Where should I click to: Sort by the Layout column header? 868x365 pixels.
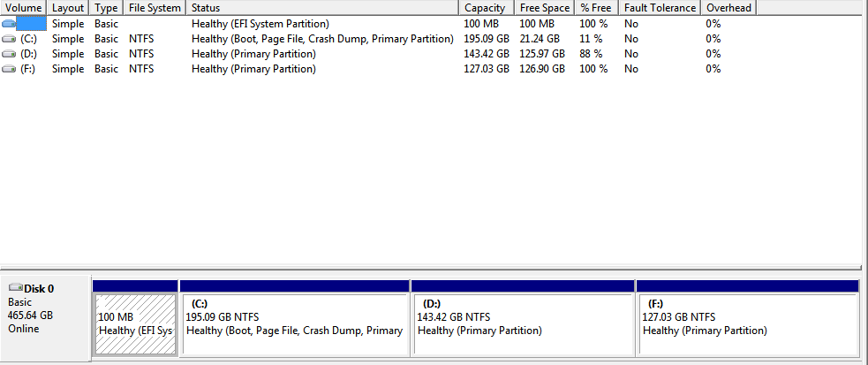[68, 8]
